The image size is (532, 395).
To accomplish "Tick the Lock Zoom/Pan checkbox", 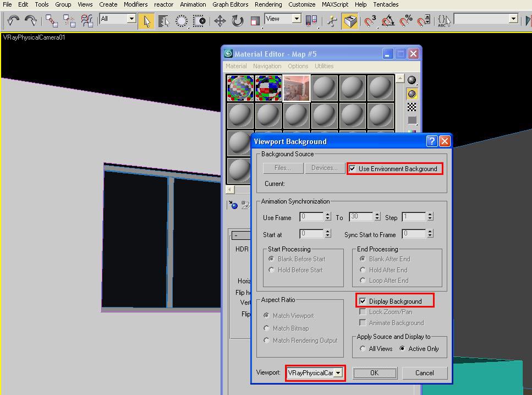I will tap(363, 311).
